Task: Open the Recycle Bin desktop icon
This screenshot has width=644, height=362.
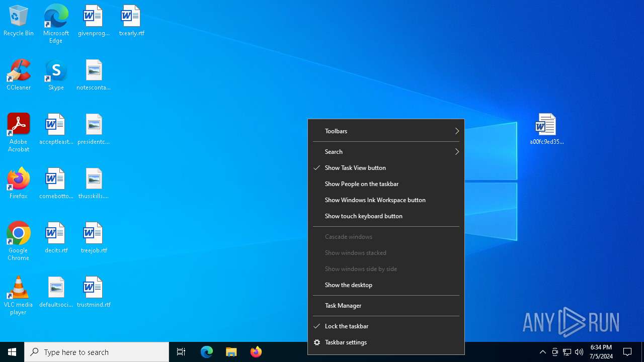Action: click(19, 21)
